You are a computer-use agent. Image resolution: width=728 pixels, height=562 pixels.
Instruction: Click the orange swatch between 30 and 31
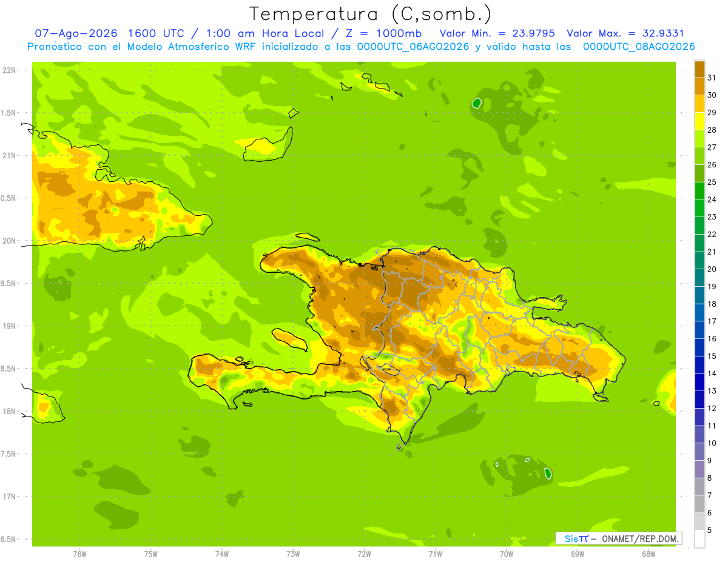click(x=699, y=86)
